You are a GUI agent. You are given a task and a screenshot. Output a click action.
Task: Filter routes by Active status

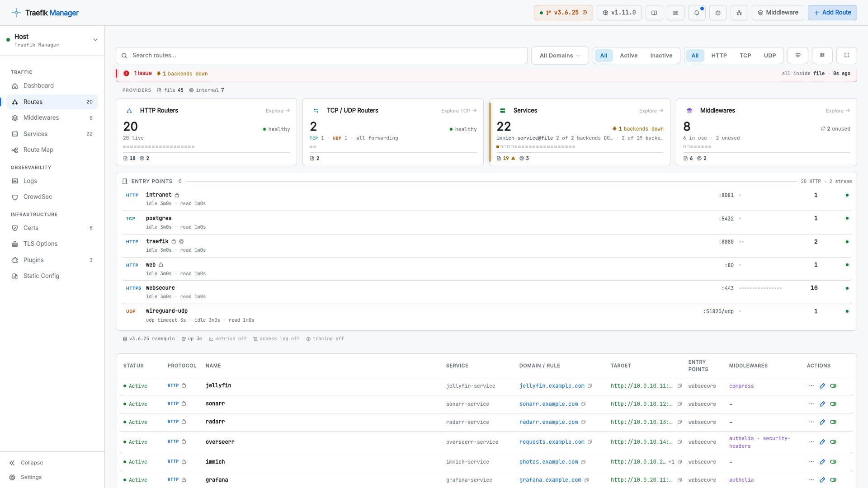[628, 56]
